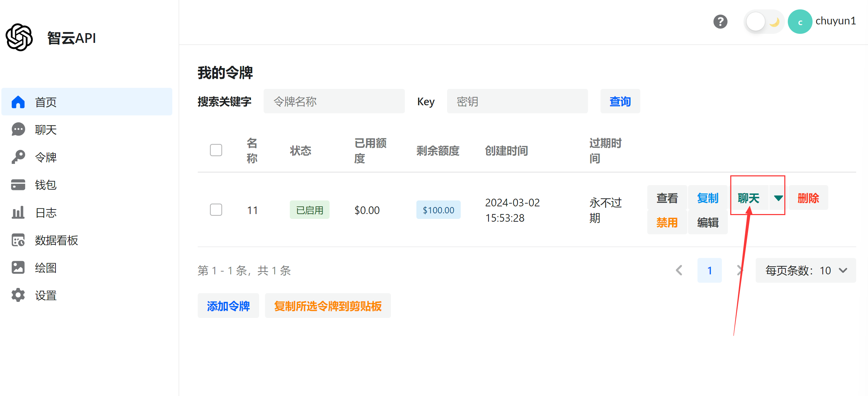Toggle the dark mode switch

(x=763, y=22)
